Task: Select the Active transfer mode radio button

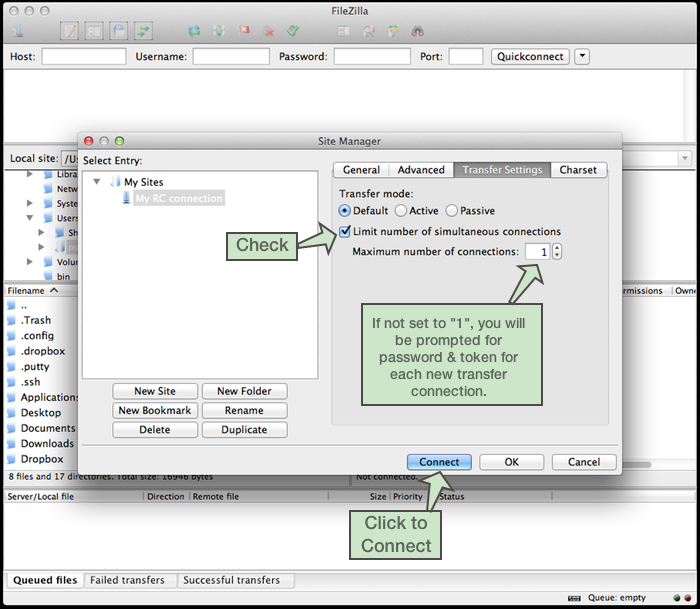Action: click(401, 211)
